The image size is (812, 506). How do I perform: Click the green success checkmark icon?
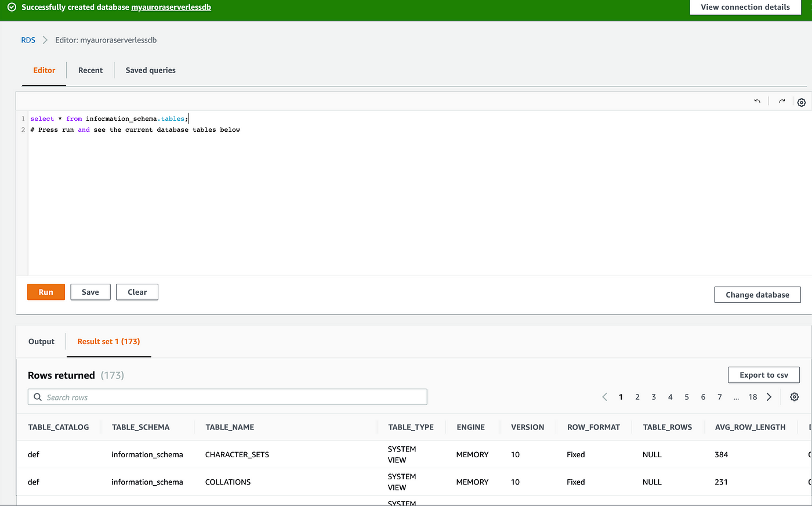pyautogui.click(x=12, y=8)
